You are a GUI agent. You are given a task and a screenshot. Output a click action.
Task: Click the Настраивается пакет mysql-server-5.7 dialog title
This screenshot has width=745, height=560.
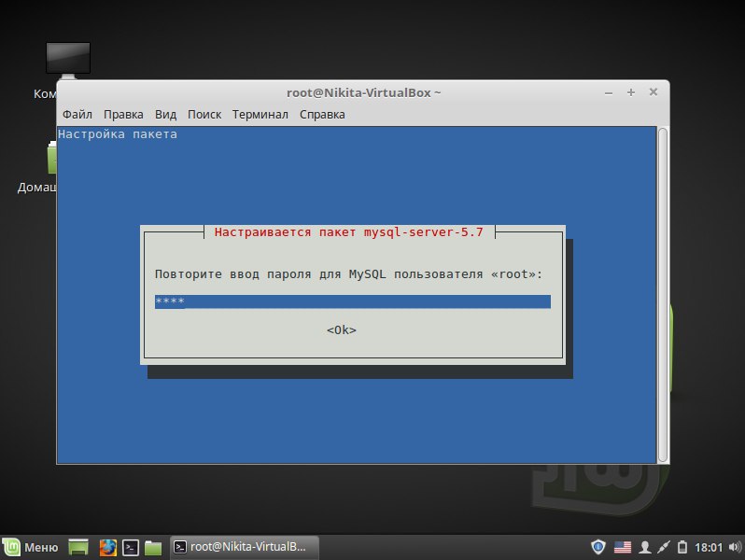pos(349,232)
